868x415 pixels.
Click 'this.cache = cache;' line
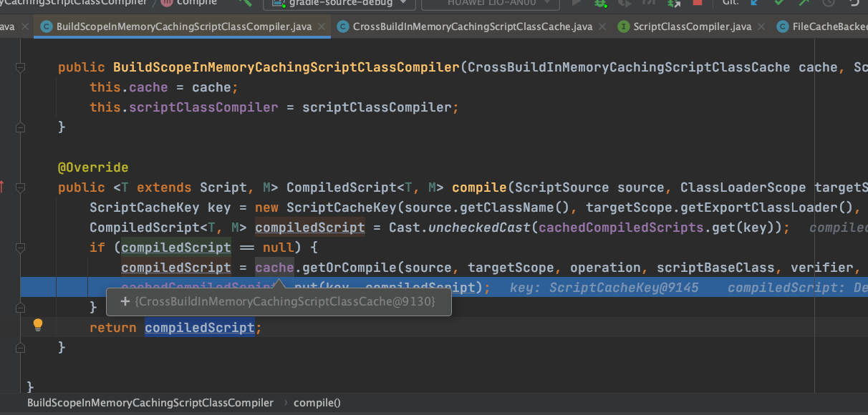164,87
